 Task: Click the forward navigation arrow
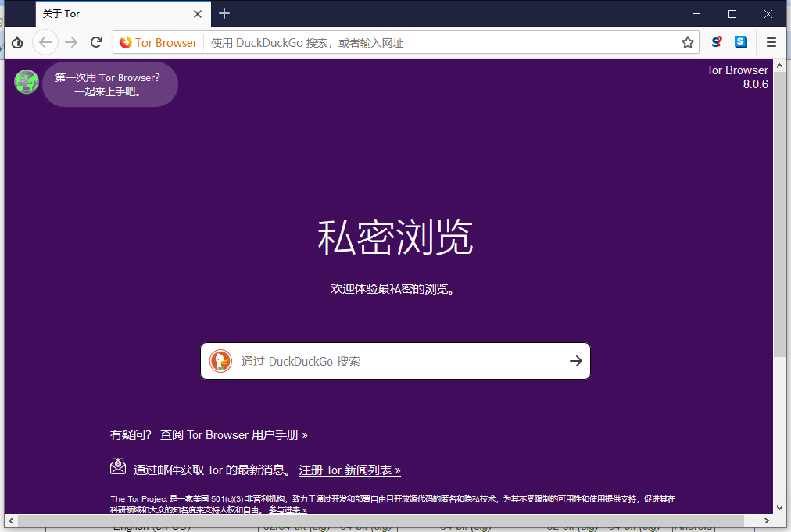click(x=71, y=43)
